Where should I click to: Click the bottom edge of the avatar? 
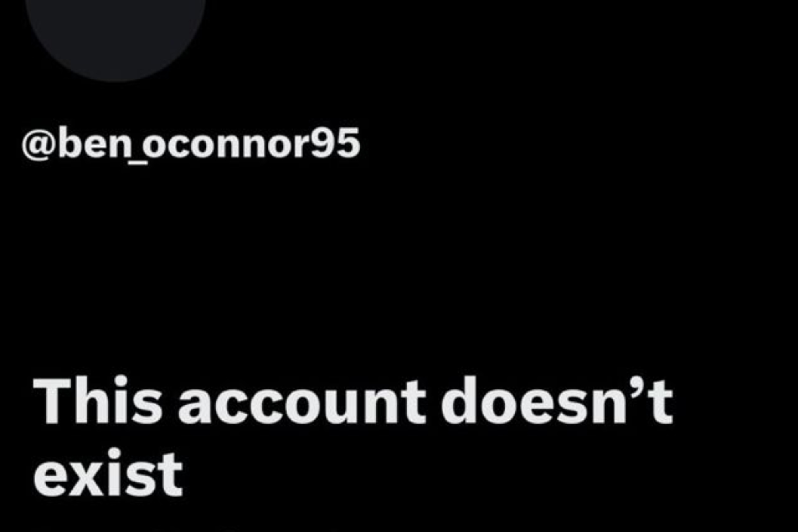[116, 80]
